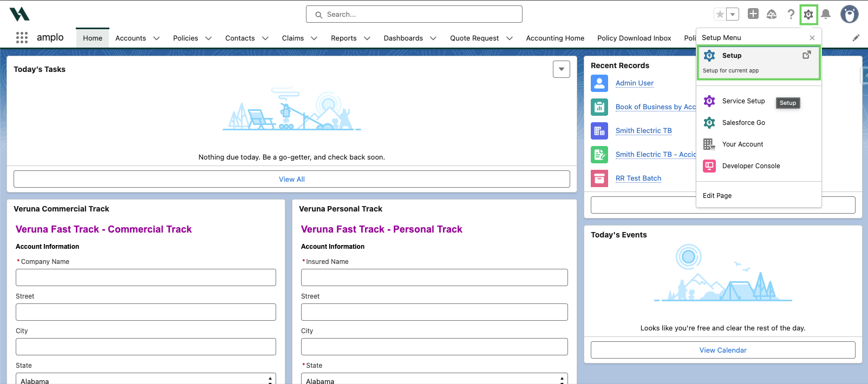
Task: Expand the Policies tab chevron
Action: (208, 38)
